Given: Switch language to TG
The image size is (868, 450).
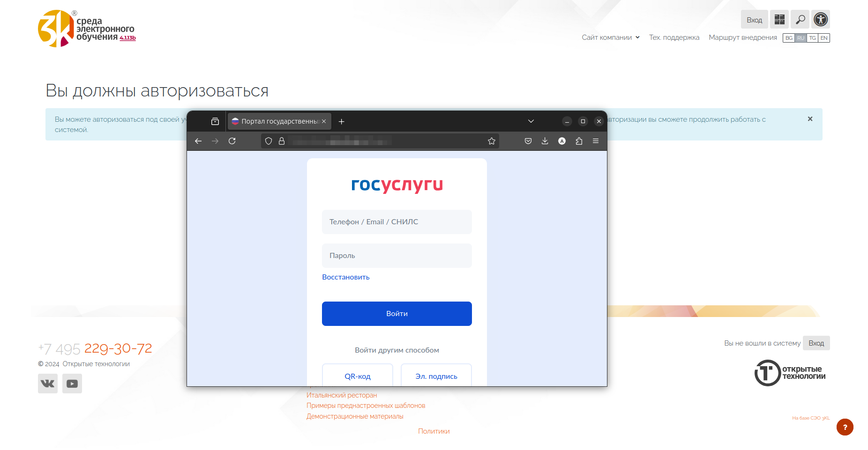Looking at the screenshot, I should [812, 38].
